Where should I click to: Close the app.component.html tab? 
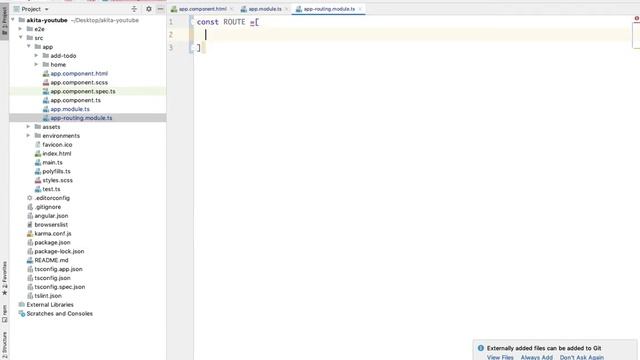click(x=231, y=9)
